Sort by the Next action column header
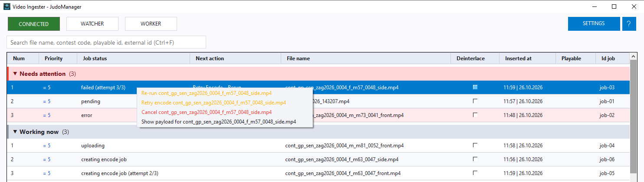644x182 pixels. pos(236,58)
